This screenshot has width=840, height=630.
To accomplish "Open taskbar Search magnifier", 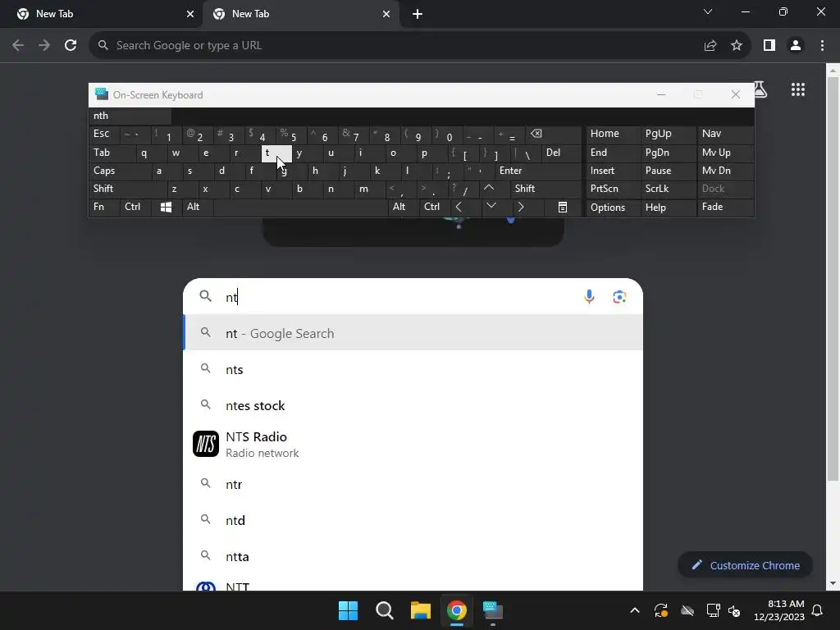I will coord(385,610).
